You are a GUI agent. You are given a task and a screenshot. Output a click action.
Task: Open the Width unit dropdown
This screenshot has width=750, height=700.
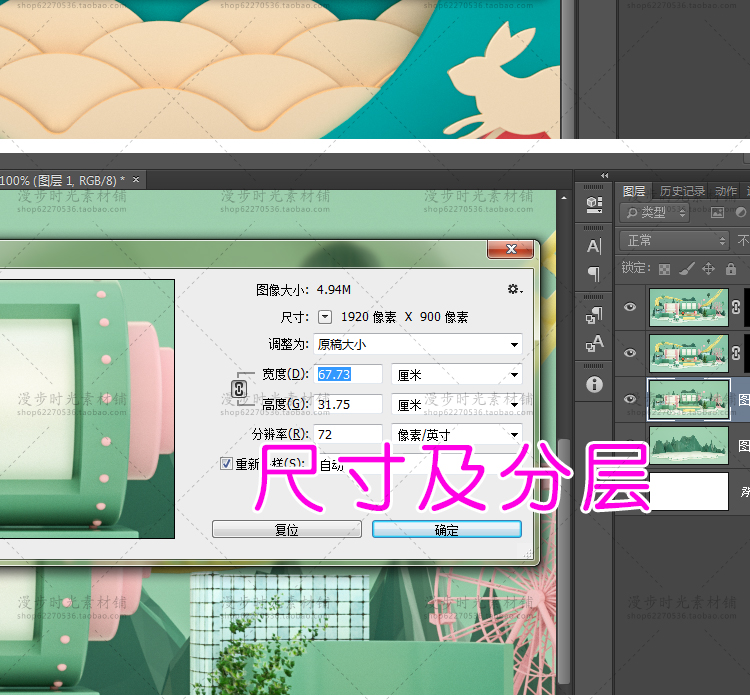coord(457,374)
